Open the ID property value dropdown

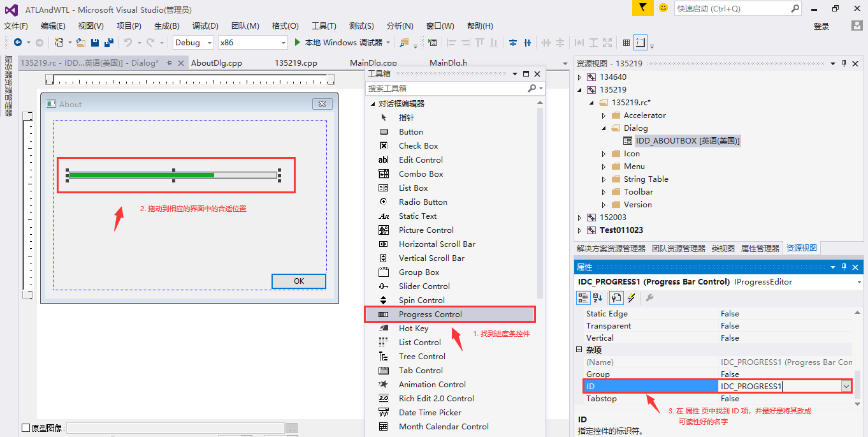846,386
